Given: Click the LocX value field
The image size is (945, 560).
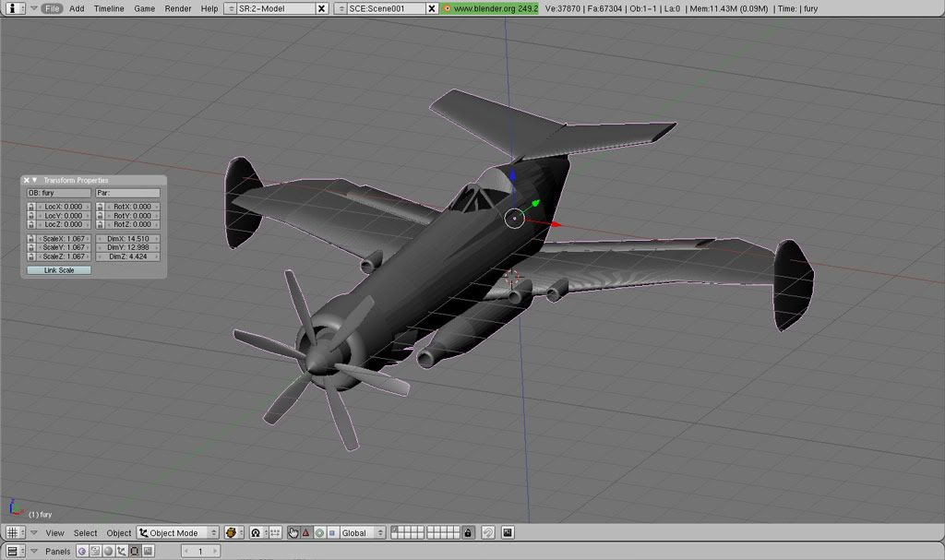Looking at the screenshot, I should click(64, 207).
